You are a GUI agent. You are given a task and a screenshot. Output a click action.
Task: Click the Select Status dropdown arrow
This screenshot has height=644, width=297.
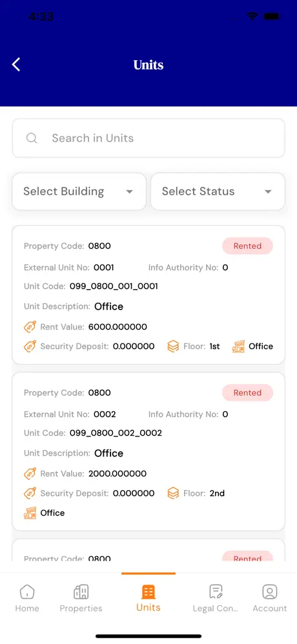pyautogui.click(x=268, y=192)
